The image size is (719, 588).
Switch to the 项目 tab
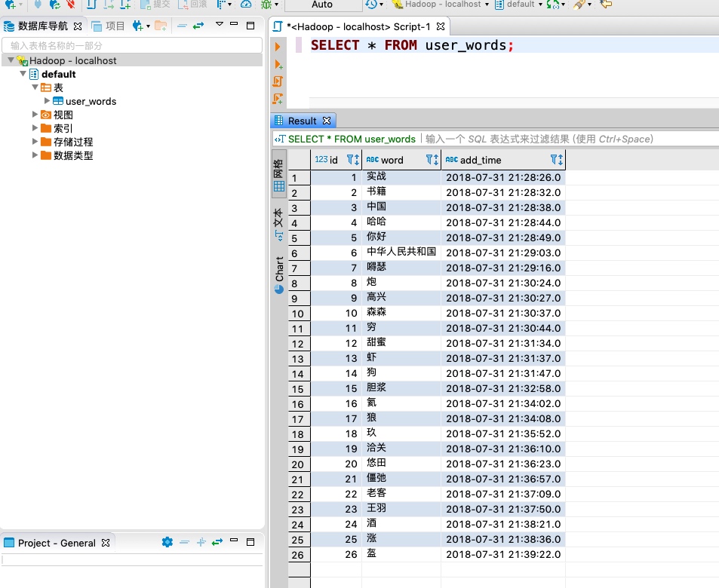coord(109,26)
